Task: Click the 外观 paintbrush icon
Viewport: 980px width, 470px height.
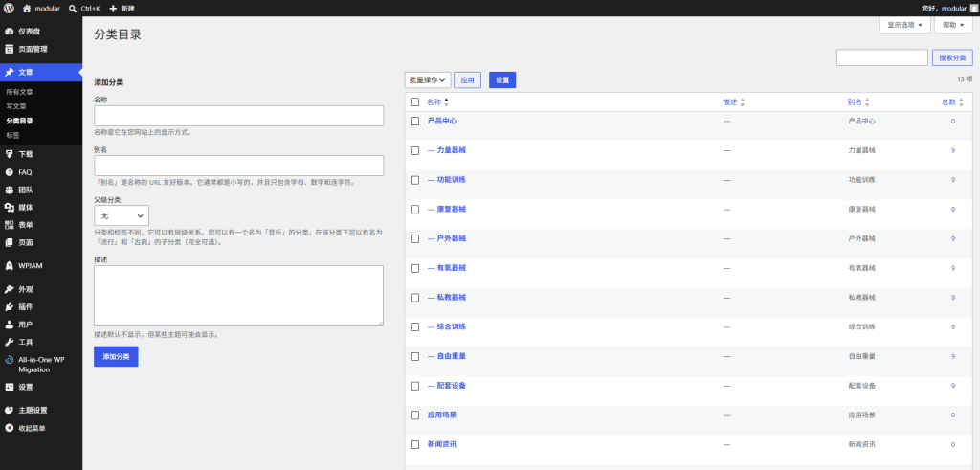Action: pyautogui.click(x=9, y=289)
